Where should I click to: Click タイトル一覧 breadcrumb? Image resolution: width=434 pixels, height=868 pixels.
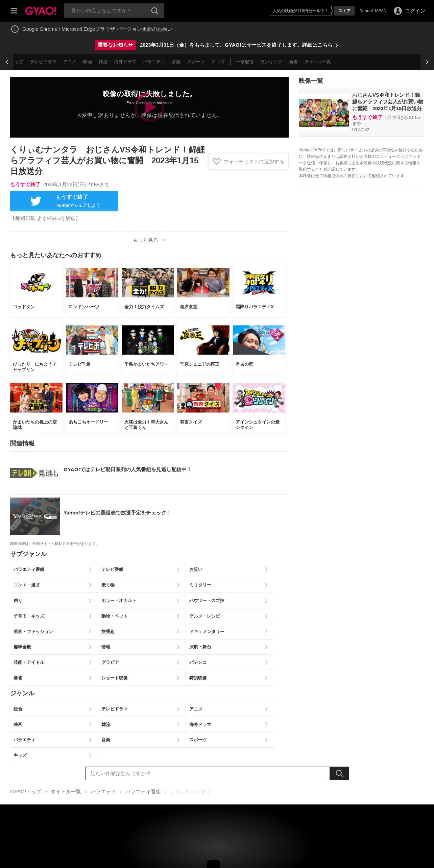(x=66, y=792)
